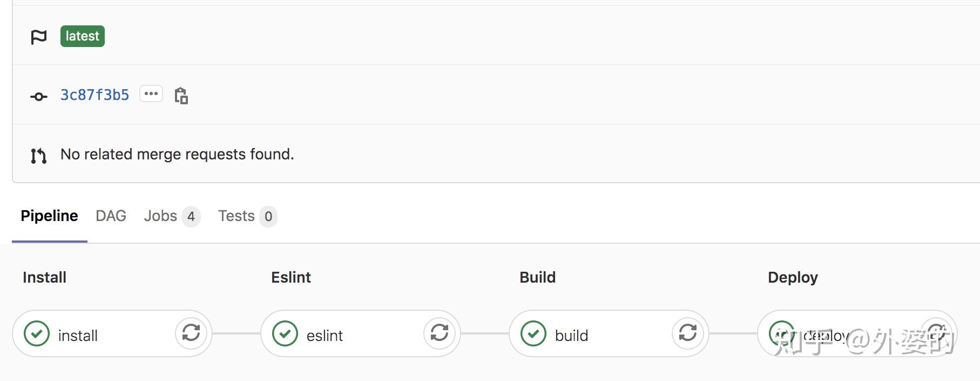Retry the install job
This screenshot has width=980, height=381.
coord(192,334)
